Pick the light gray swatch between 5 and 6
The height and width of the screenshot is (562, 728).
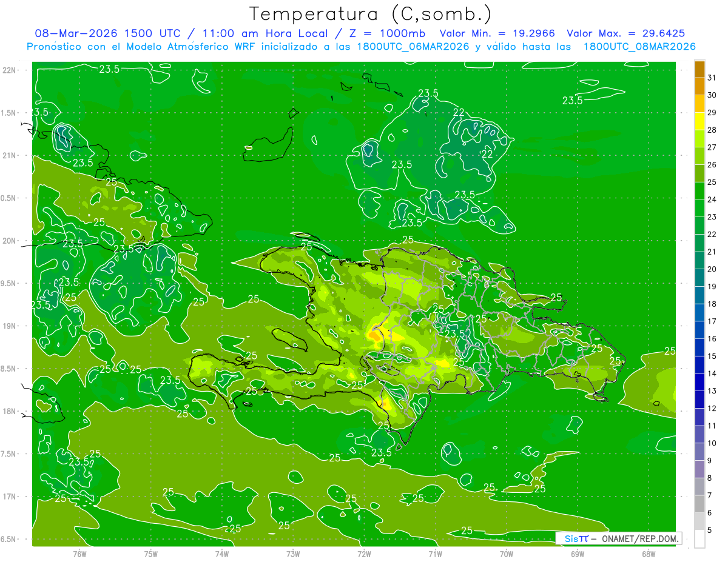click(699, 521)
